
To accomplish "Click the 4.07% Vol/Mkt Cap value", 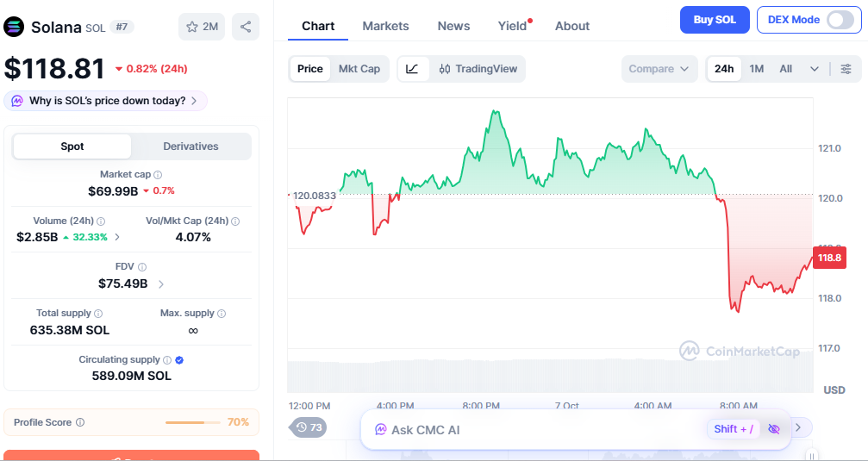I will pyautogui.click(x=193, y=238).
